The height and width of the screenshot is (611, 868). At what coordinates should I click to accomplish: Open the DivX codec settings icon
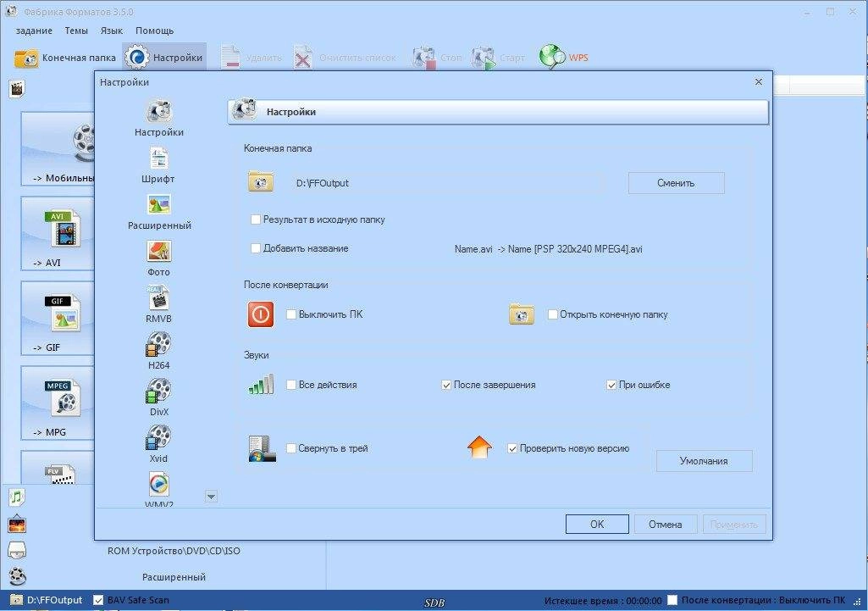(x=159, y=391)
